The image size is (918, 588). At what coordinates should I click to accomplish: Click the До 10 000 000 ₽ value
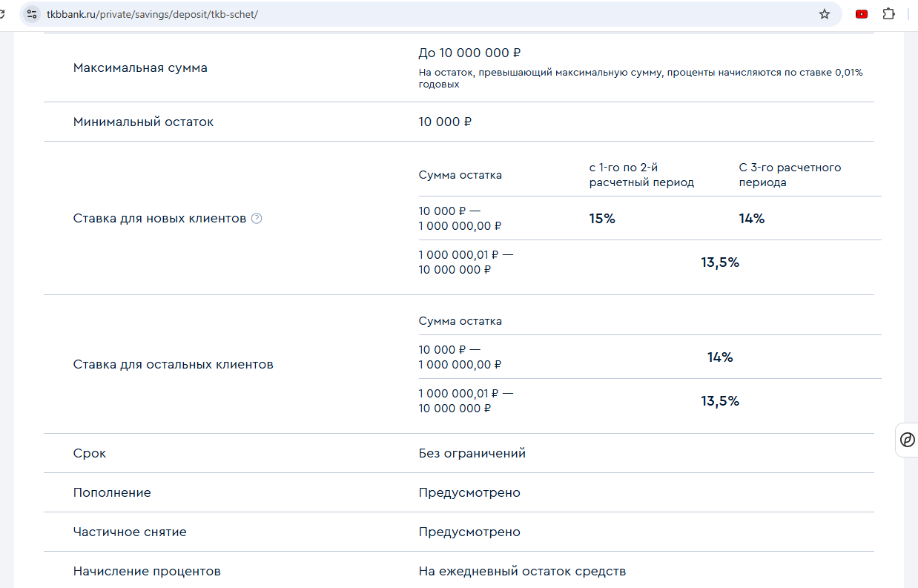[x=469, y=53]
